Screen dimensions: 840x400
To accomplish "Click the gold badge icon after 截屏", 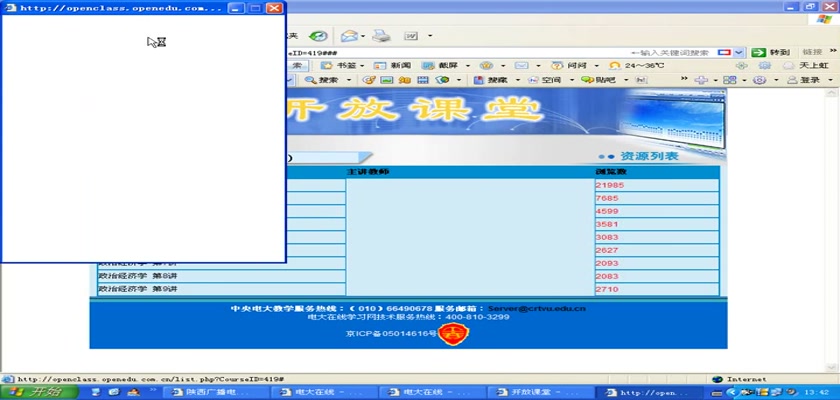I will coord(486,65).
